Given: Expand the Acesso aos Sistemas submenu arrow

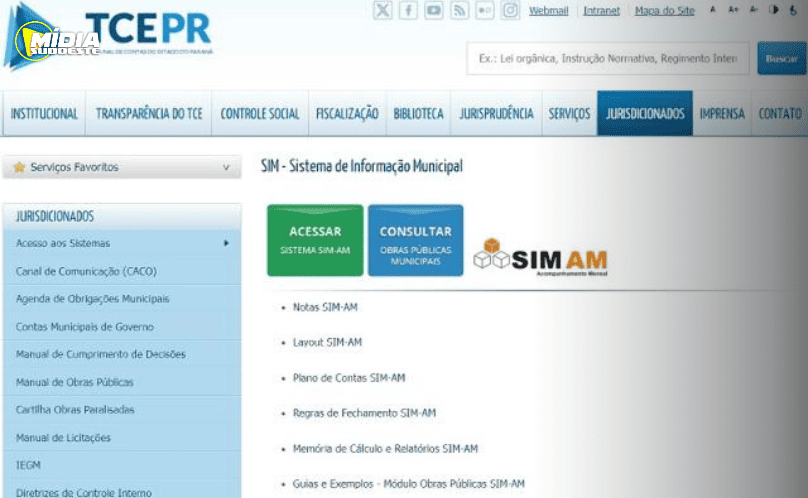Looking at the screenshot, I should click(226, 243).
